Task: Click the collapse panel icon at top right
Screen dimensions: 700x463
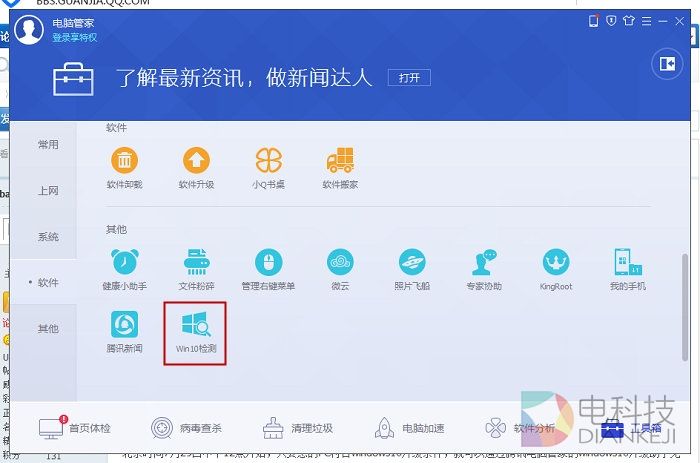Action: tap(667, 64)
